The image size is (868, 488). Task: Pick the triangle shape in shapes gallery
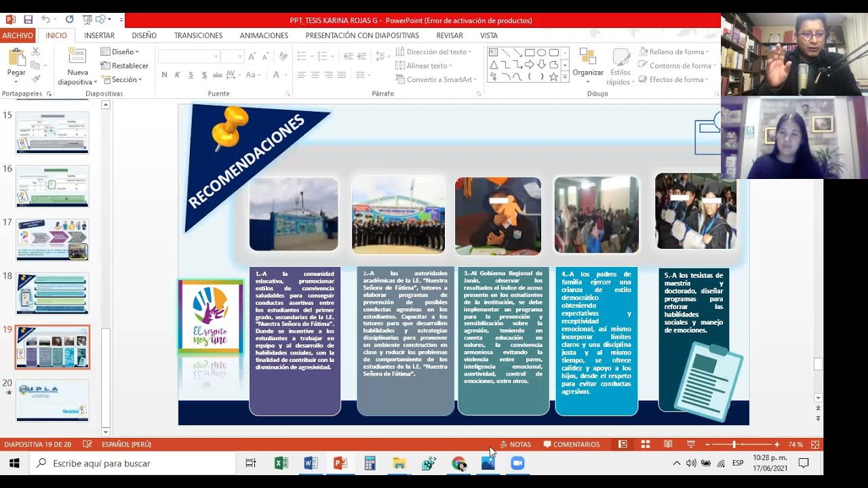tap(494, 65)
